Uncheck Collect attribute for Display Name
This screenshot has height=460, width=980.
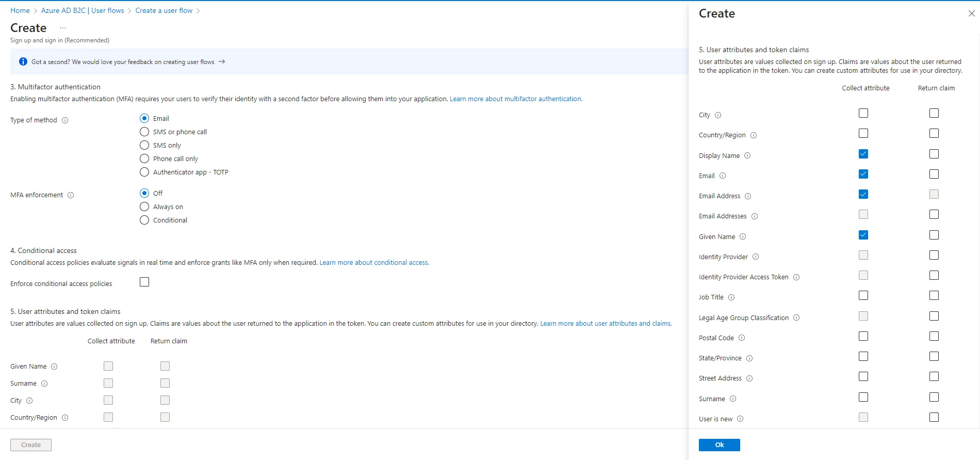pos(863,154)
